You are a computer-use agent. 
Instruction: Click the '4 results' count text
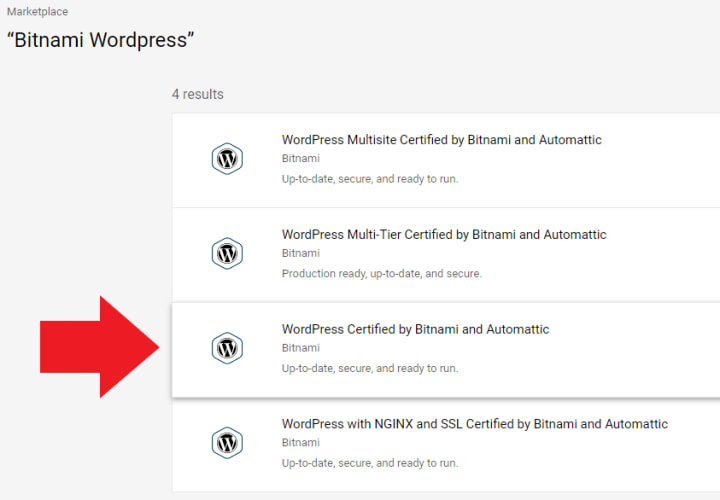(197, 94)
